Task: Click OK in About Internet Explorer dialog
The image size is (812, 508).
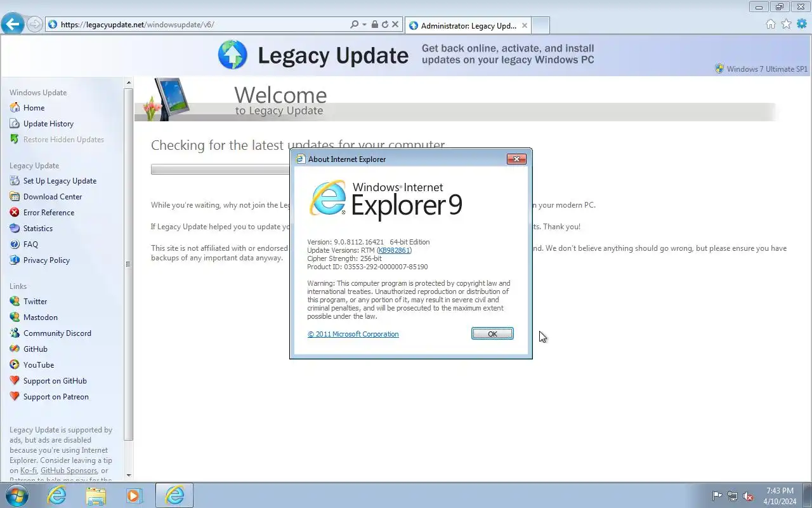Action: pos(492,334)
